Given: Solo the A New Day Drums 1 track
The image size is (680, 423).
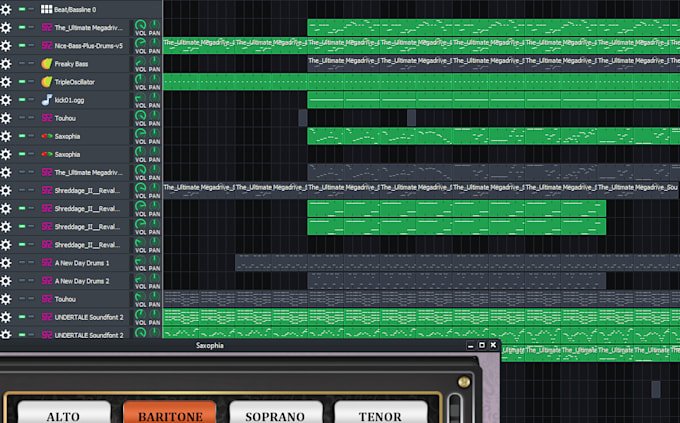Looking at the screenshot, I should (31, 262).
